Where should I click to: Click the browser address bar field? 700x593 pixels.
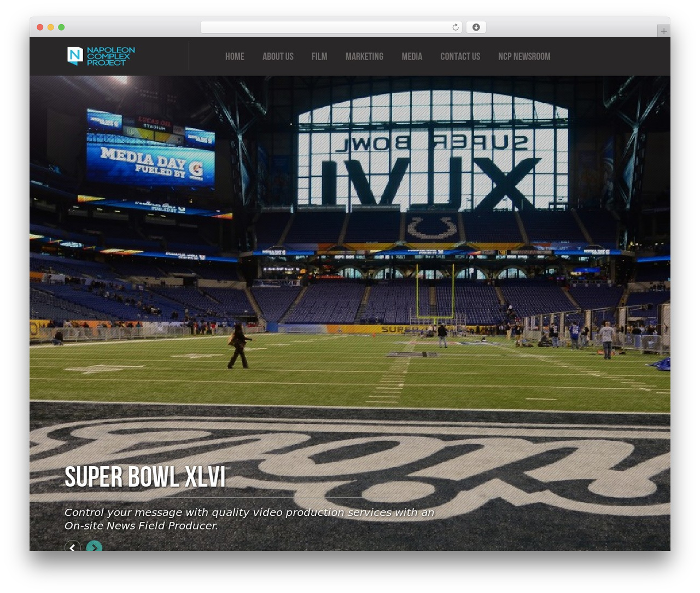(331, 27)
